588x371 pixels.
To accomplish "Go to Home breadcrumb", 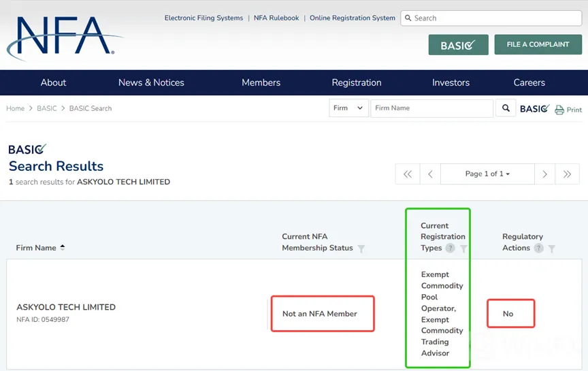I will tap(16, 108).
